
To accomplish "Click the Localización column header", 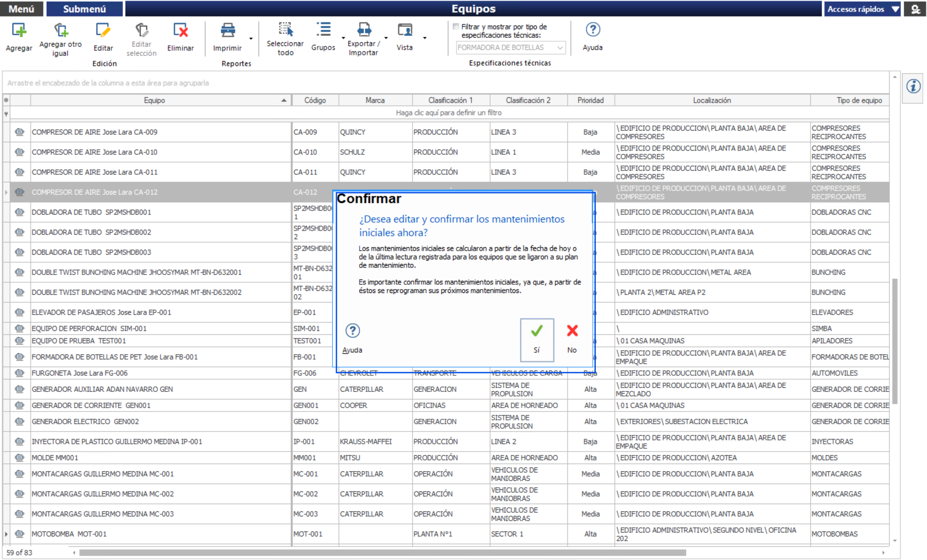I will (x=712, y=100).
